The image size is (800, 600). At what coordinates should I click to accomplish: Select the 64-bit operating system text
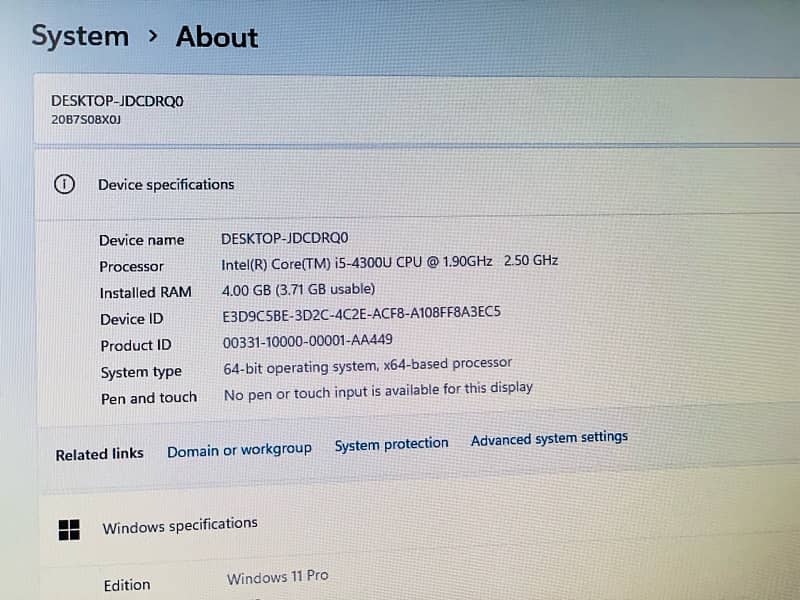[367, 365]
